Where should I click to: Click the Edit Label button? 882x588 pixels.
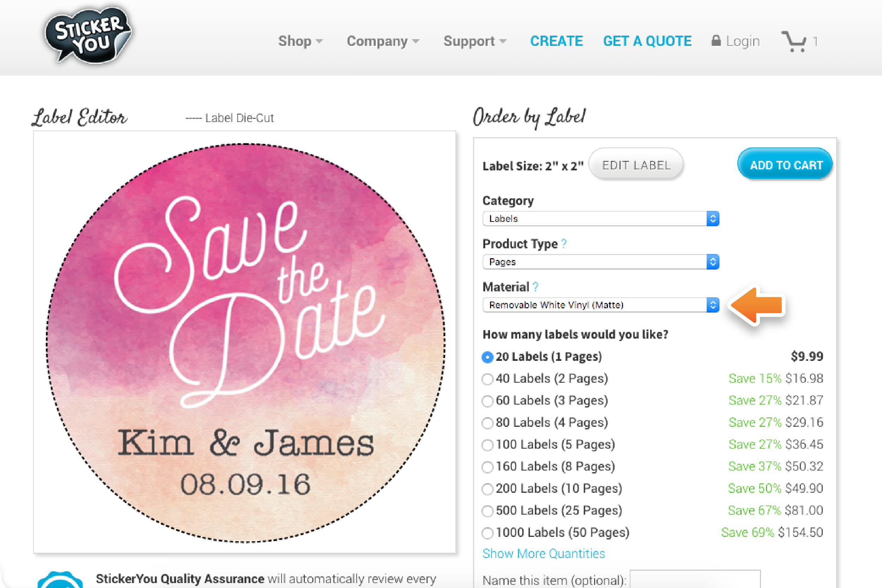pos(636,165)
